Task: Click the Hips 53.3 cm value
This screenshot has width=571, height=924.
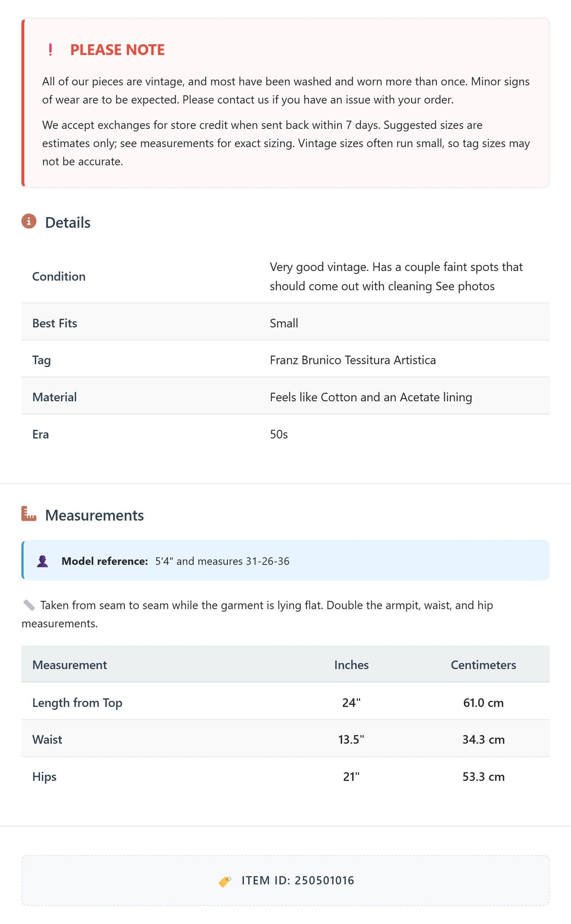Action: 483,777
